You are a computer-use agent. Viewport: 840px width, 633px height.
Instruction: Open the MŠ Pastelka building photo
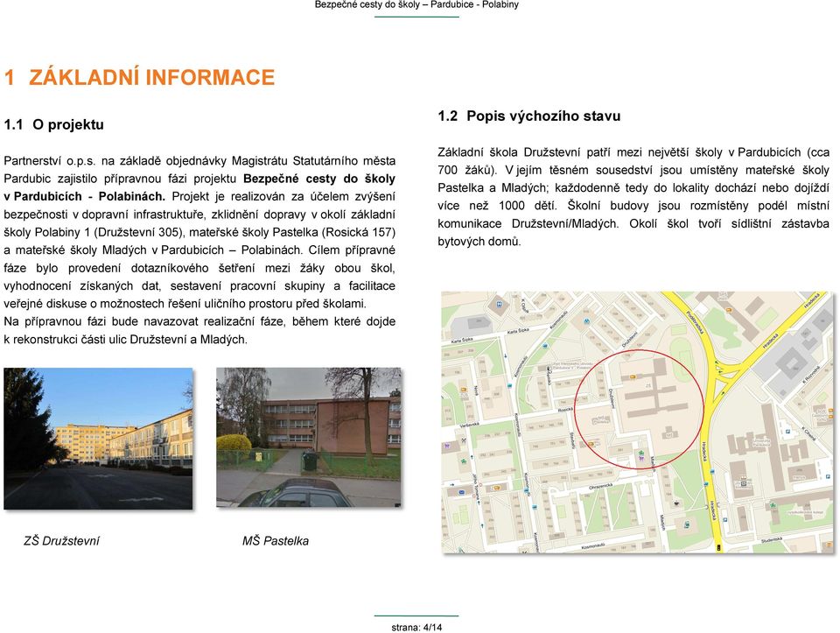[309, 438]
